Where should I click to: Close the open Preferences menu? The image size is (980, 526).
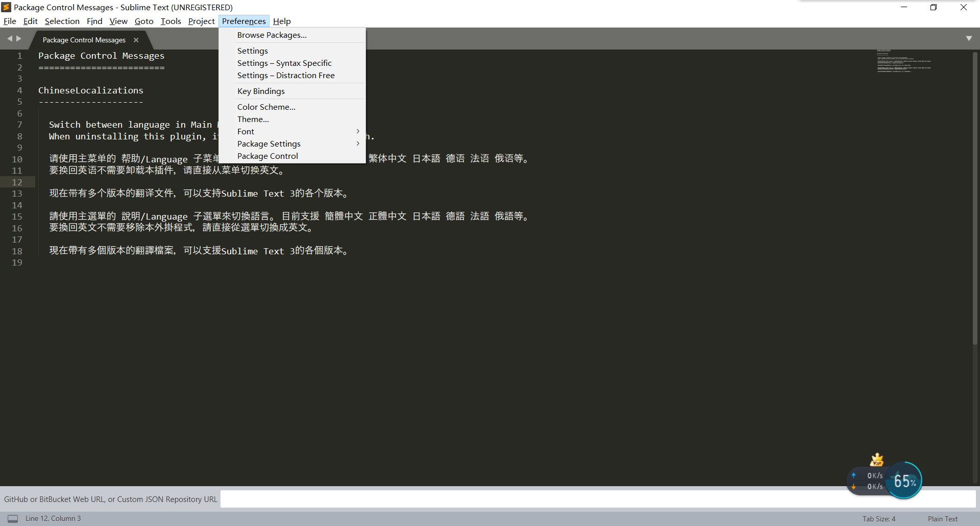[243, 21]
